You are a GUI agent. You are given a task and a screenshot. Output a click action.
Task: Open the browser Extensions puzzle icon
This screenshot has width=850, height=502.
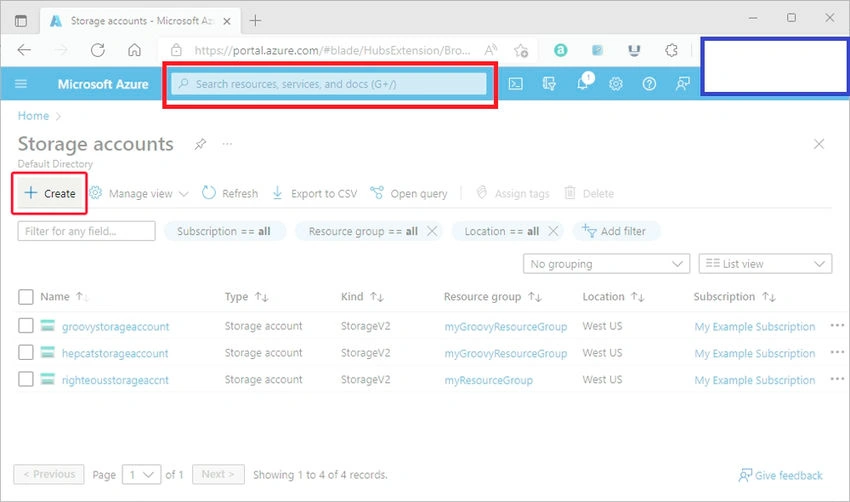pos(671,50)
